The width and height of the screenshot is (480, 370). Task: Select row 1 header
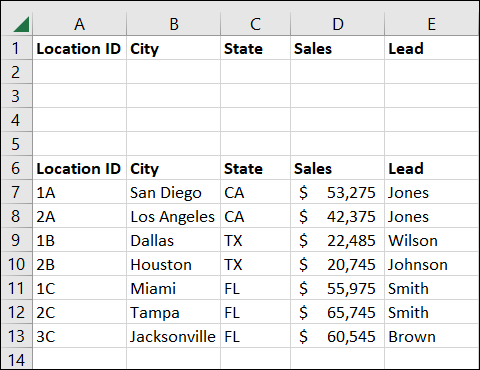pos(17,48)
